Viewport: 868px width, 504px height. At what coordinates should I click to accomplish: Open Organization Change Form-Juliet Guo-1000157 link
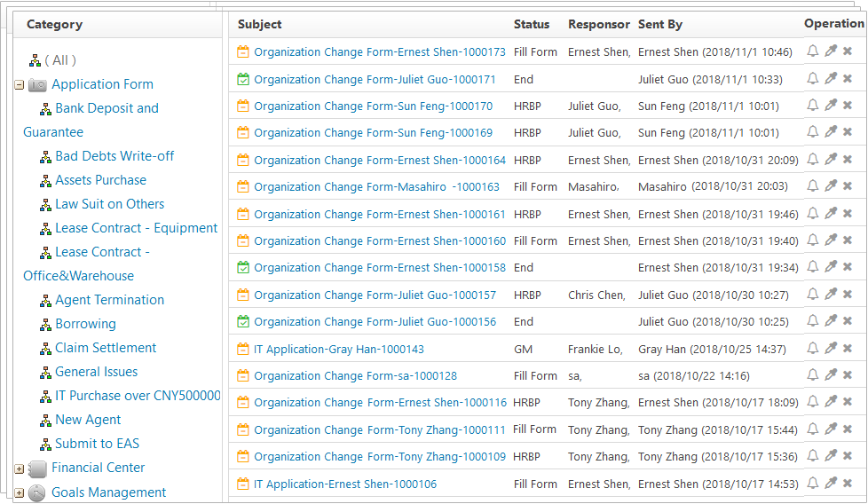pos(375,295)
